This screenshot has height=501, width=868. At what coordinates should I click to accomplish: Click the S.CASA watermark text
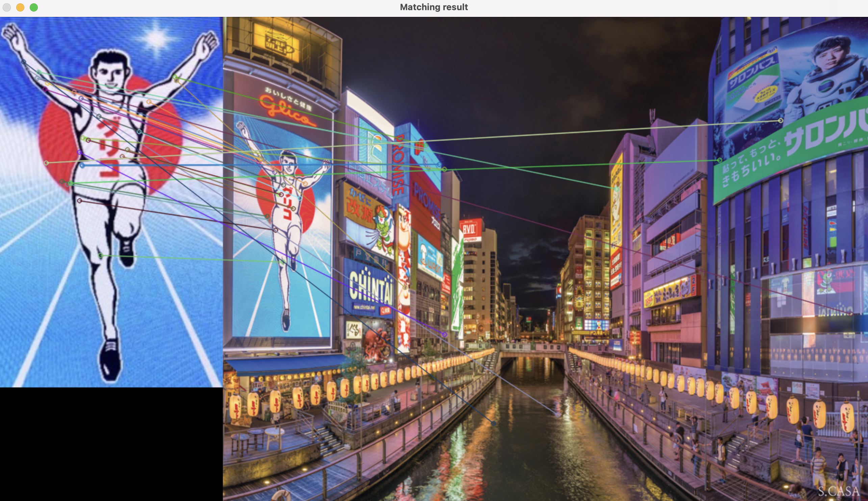[x=838, y=491]
